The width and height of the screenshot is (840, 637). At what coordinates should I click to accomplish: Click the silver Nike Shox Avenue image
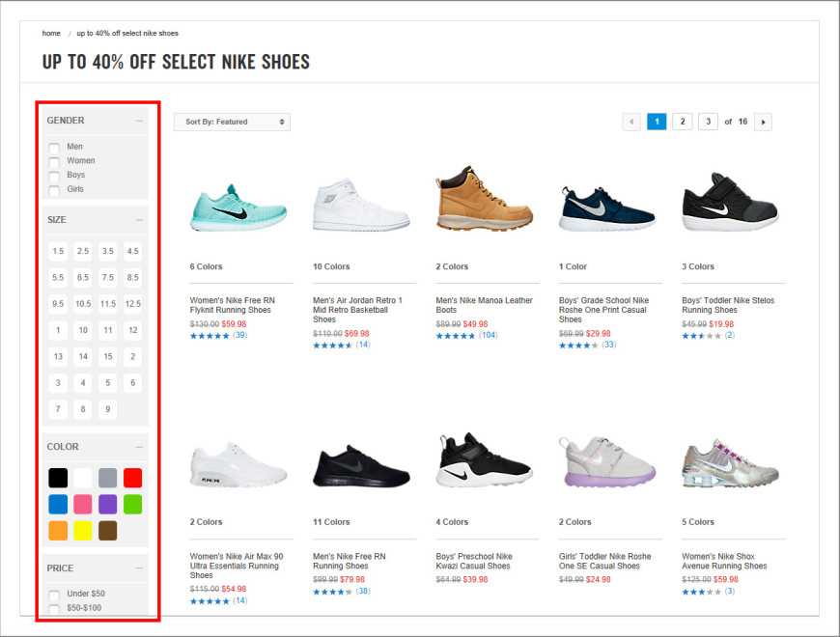point(730,463)
